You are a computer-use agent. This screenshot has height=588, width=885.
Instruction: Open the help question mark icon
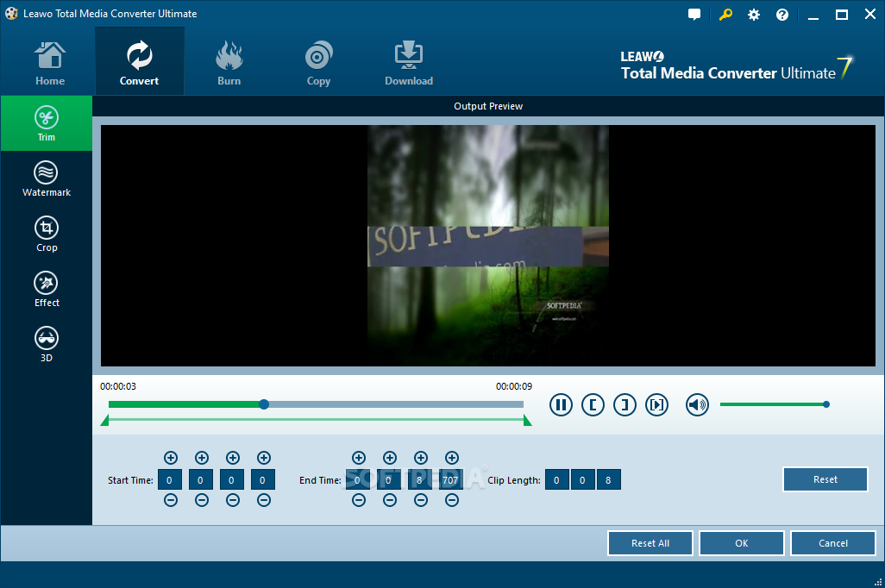[x=781, y=15]
